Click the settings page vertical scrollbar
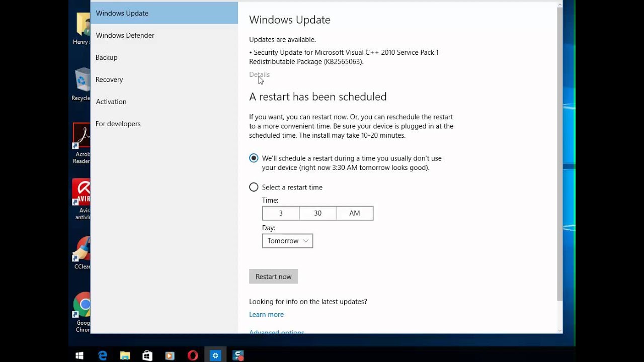The image size is (644, 362). (559, 154)
